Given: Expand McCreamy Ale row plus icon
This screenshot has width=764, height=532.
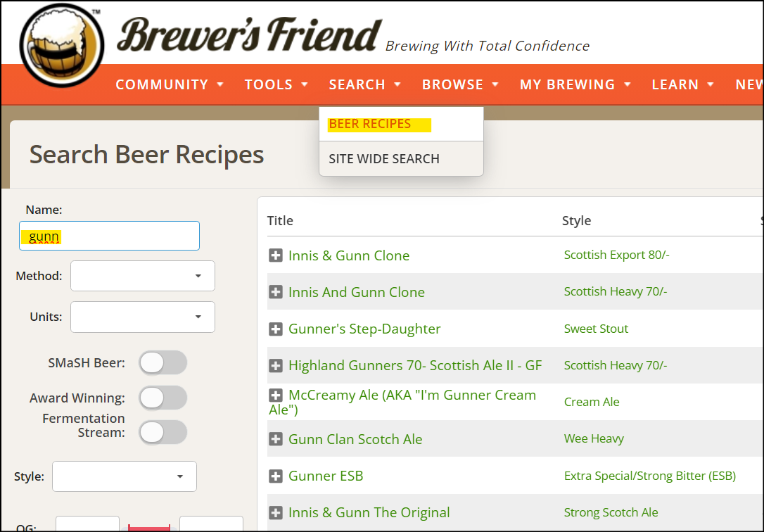Looking at the screenshot, I should coord(276,395).
